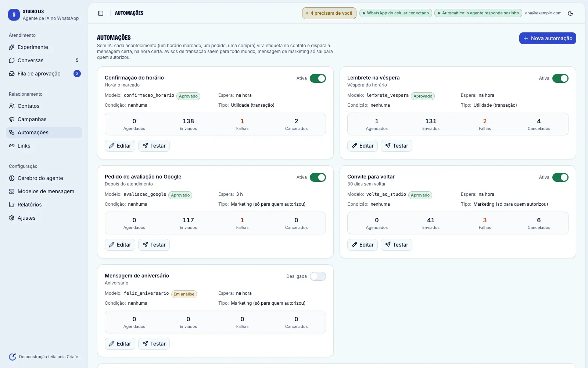Edit Pedido de avaliação no Google

point(120,245)
